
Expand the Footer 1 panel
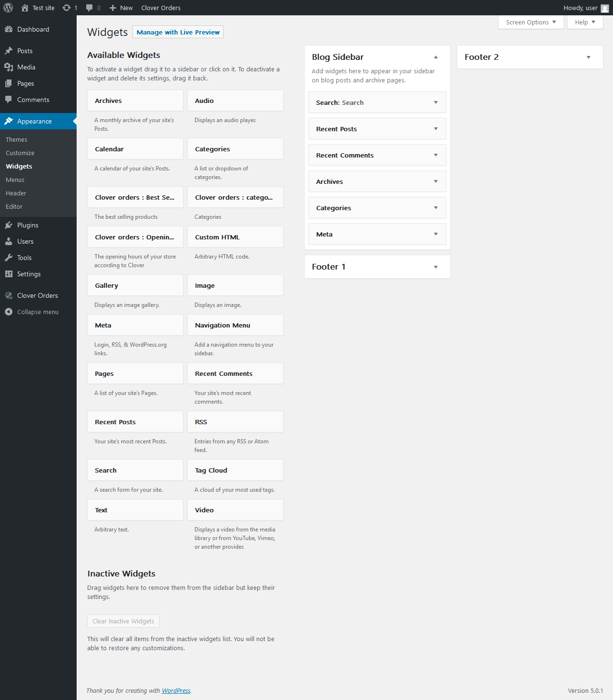(x=436, y=267)
